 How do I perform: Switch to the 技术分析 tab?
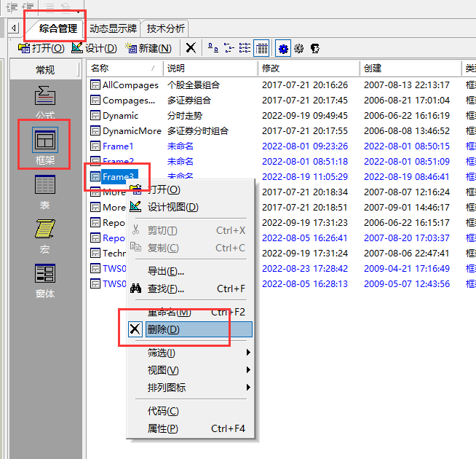(166, 28)
